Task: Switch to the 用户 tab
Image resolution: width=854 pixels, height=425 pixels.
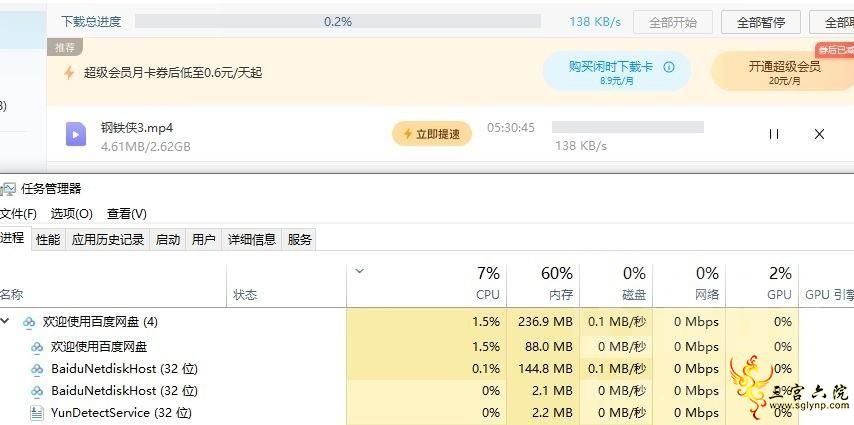Action: coord(204,239)
